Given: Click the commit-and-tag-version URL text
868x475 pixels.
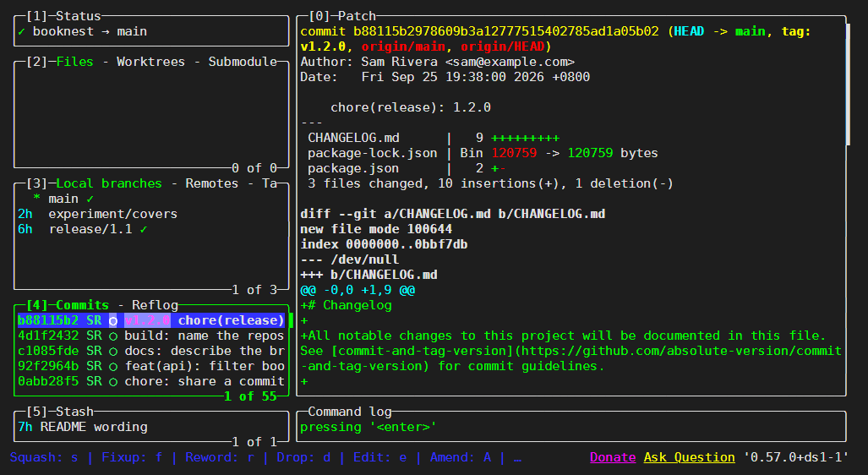Looking at the screenshot, I should click(570, 358).
